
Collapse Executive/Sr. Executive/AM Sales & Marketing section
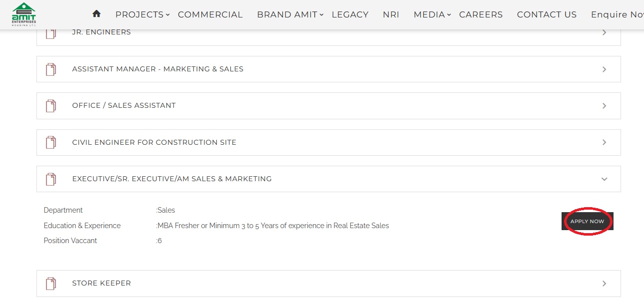click(604, 179)
